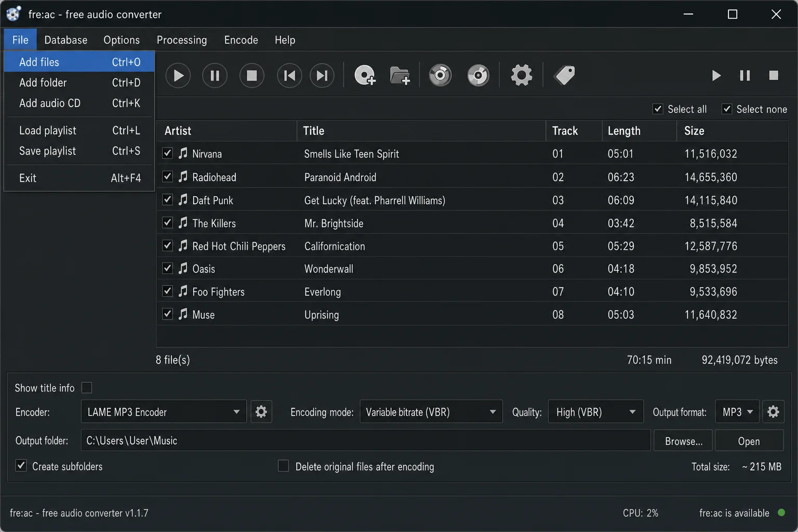This screenshot has height=532, width=798.
Task: Enable the Show title info checkbox
Action: pyautogui.click(x=87, y=388)
